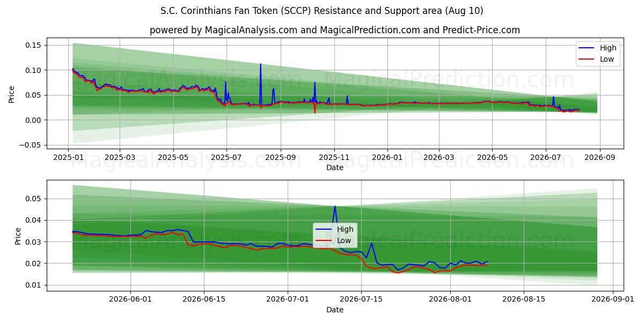Click the '2026-05' x-axis label on the top chart

pos(493,158)
